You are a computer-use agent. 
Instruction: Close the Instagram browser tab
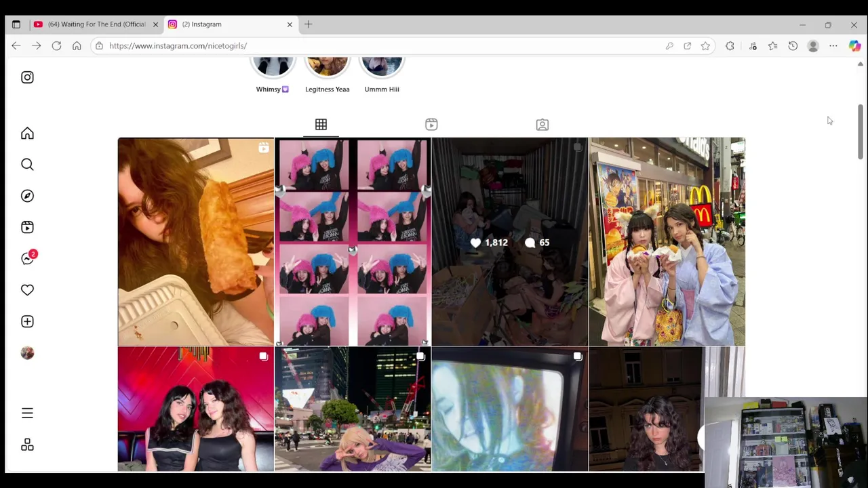(x=290, y=24)
